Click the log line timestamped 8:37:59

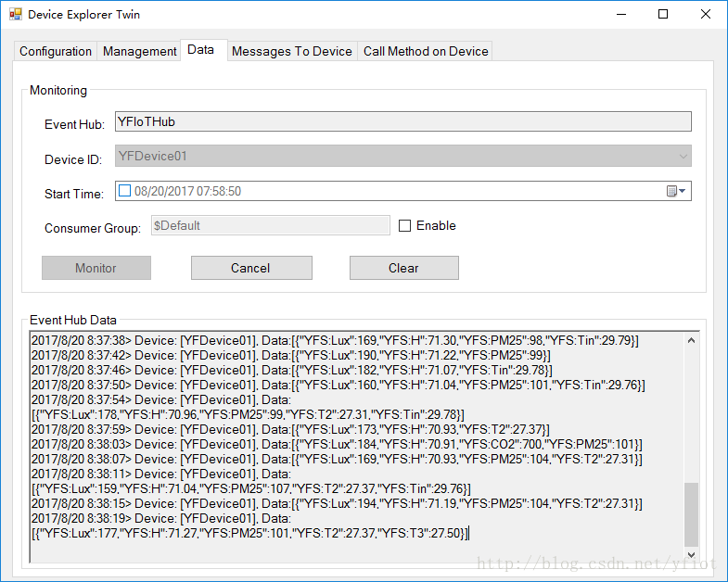(290, 430)
